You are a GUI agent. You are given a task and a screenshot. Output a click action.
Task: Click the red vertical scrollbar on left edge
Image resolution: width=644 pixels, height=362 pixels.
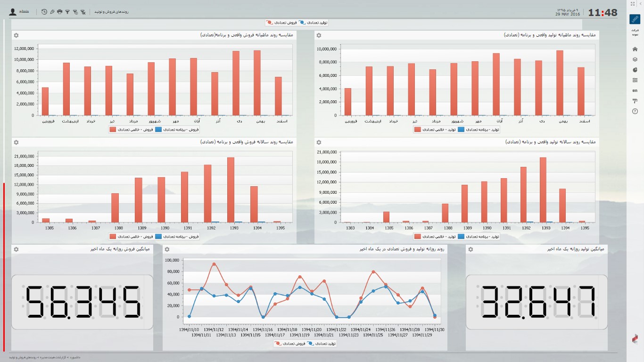tap(4, 267)
